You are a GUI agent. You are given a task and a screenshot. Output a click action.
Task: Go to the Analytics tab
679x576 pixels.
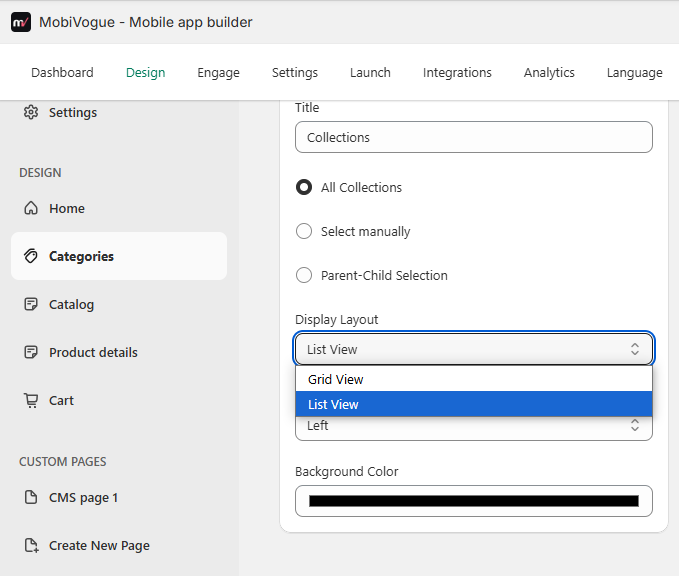click(549, 72)
